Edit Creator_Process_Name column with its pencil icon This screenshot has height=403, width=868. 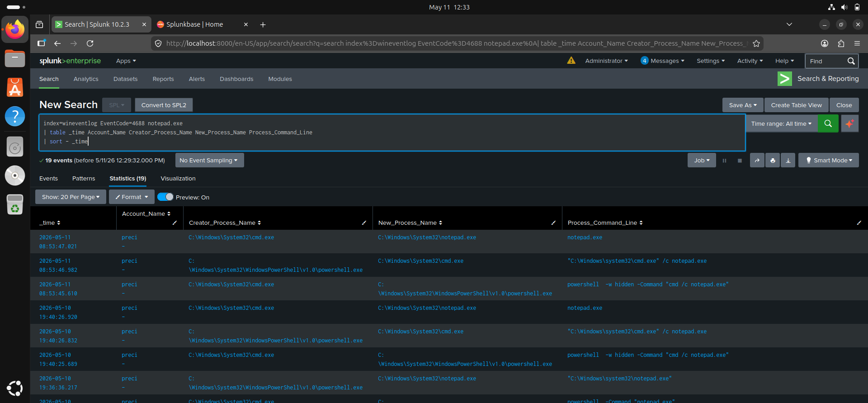tap(364, 223)
